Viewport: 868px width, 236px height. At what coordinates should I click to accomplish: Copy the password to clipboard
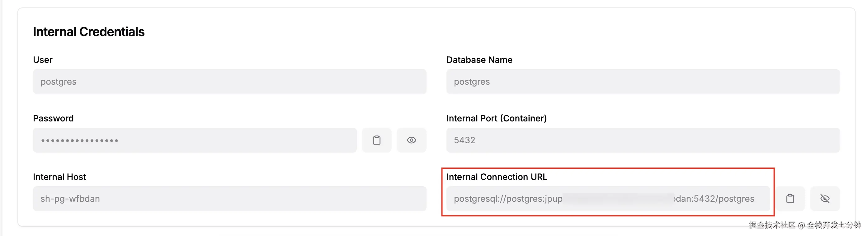tap(376, 140)
